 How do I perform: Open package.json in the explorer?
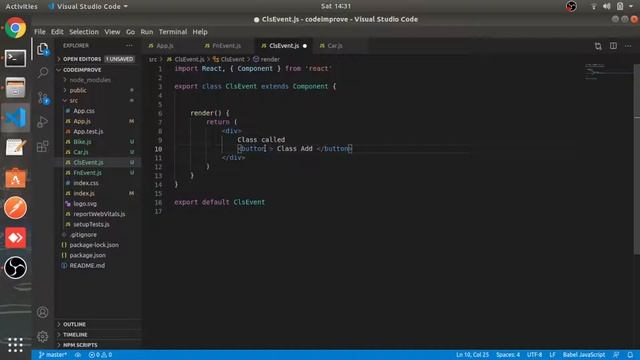coord(98,255)
